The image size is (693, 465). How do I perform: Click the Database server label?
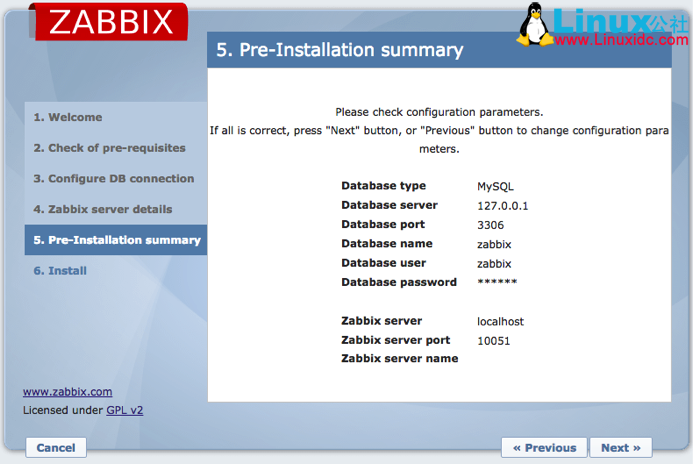[389, 205]
